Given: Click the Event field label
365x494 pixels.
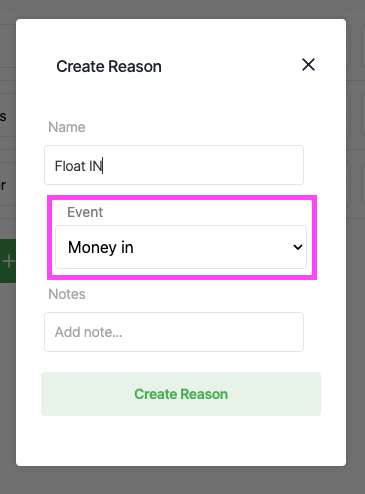Looking at the screenshot, I should pos(85,212).
